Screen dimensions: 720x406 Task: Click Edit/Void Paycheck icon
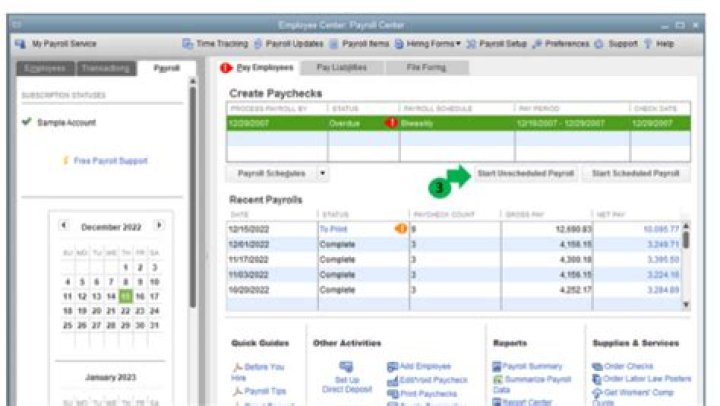393,380
